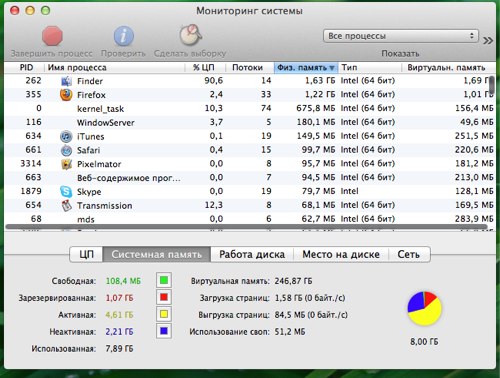Click toolbar overflow double-chevron icon
This screenshot has height=378, width=500.
pos(488,41)
